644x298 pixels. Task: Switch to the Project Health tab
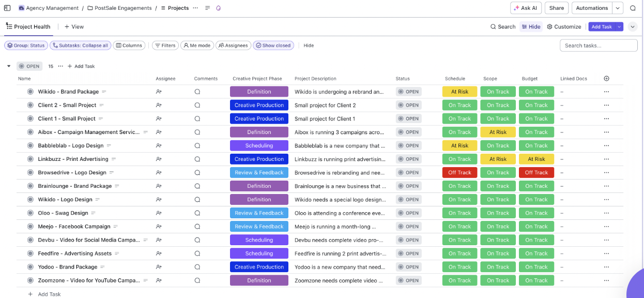click(x=28, y=27)
